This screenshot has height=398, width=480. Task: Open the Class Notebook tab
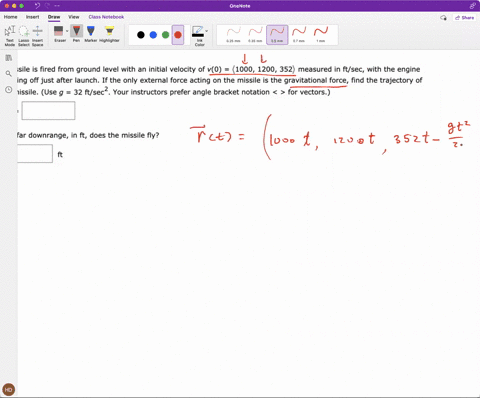(106, 17)
